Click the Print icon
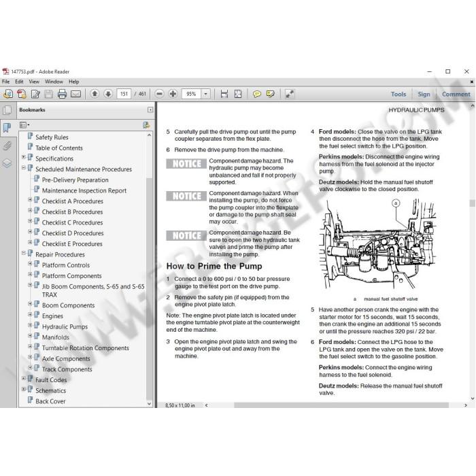The height and width of the screenshot is (476, 476). (x=62, y=94)
